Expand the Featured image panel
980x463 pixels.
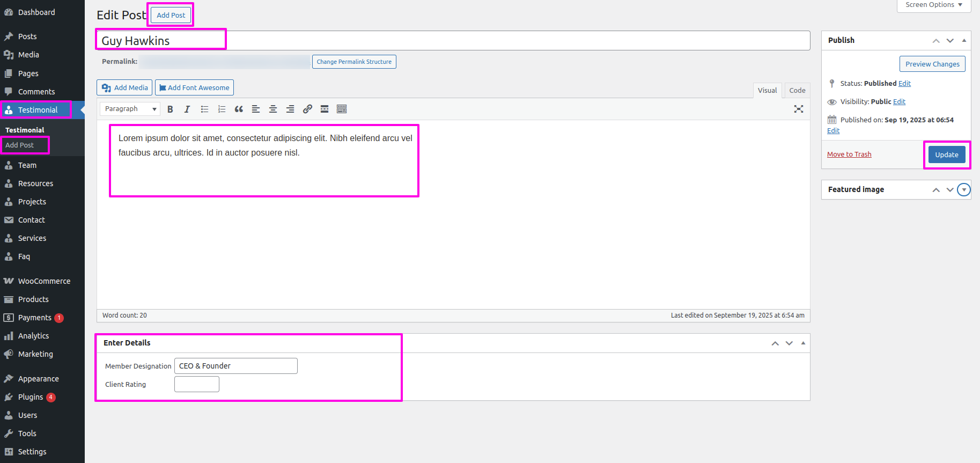point(964,190)
